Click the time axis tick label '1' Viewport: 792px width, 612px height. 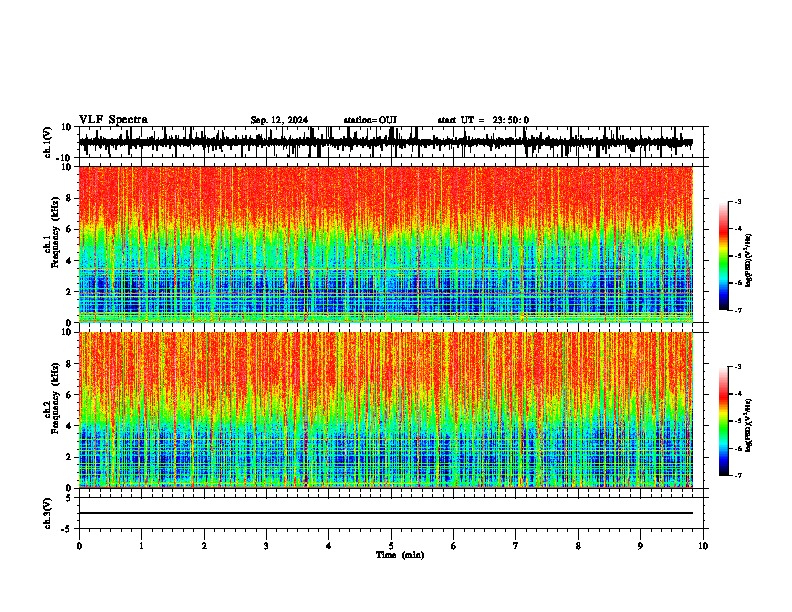(141, 546)
